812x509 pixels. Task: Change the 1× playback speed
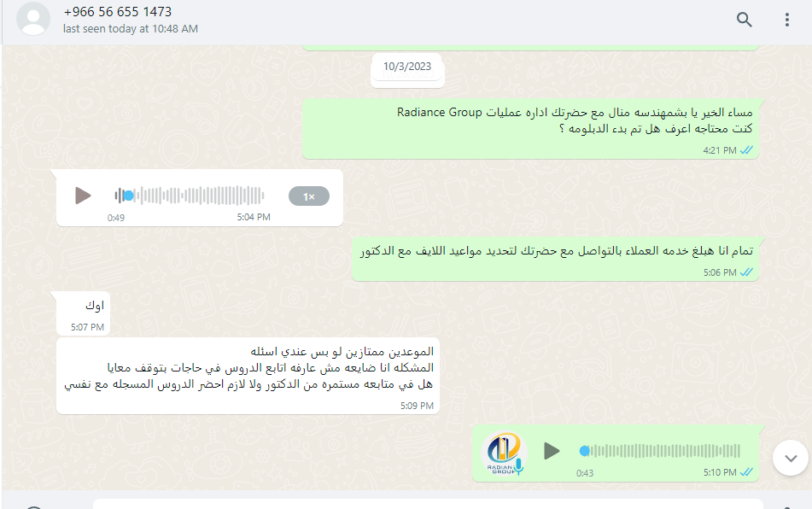coord(308,196)
